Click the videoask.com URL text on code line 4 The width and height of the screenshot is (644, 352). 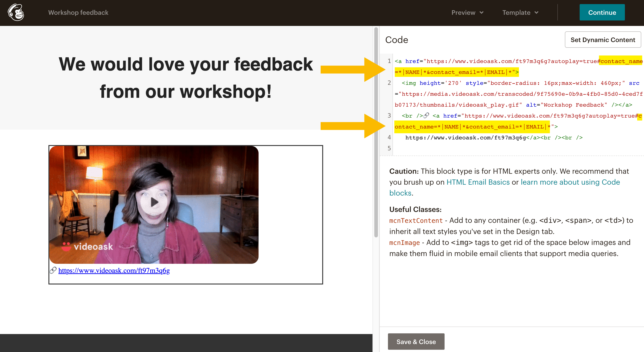coord(465,138)
